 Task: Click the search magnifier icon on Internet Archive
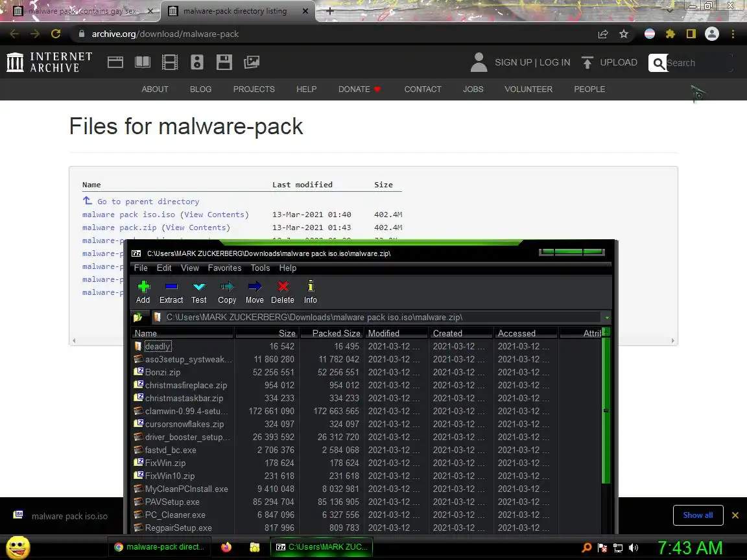(658, 63)
